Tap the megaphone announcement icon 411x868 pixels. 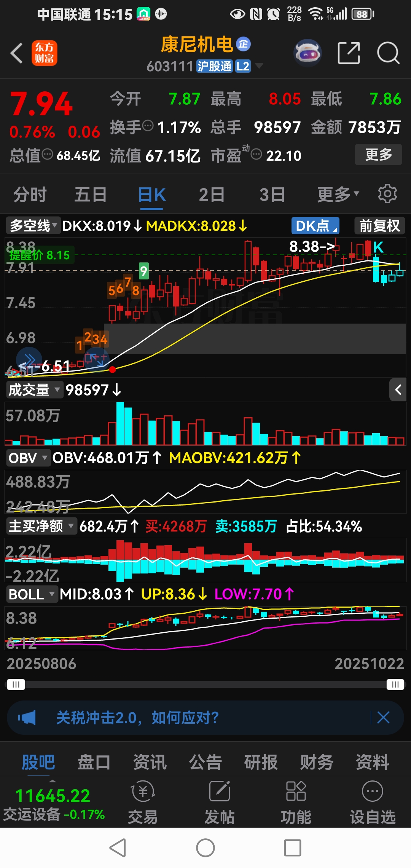coord(27,718)
